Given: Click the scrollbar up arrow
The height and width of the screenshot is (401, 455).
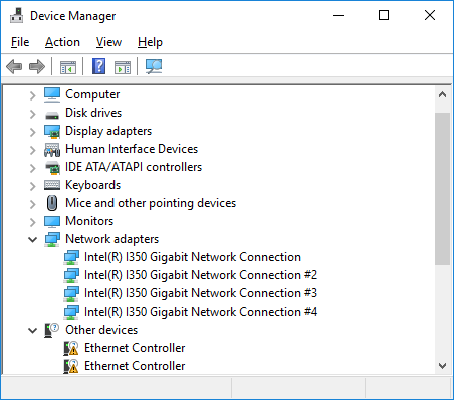Looking at the screenshot, I should (x=442, y=95).
